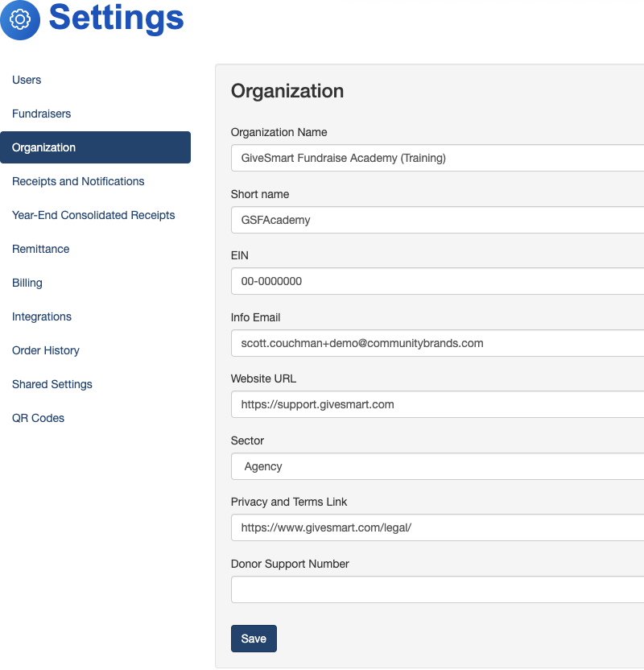Select the Organization sidebar item
This screenshot has height=670, width=644.
(x=95, y=147)
